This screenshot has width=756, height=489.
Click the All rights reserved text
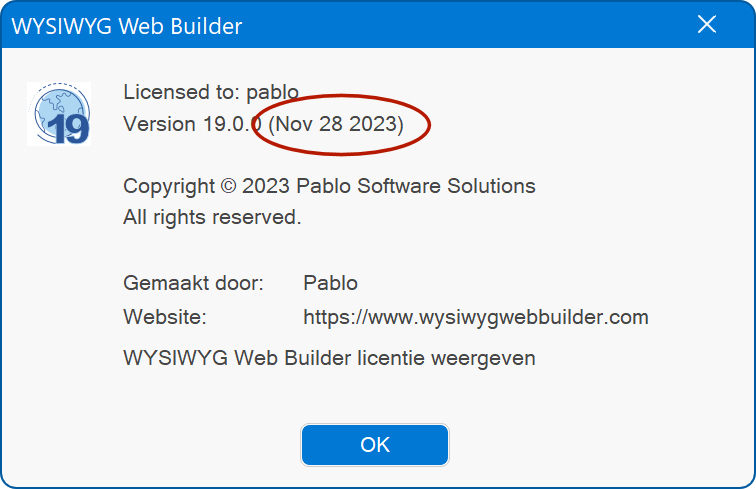coord(212,217)
